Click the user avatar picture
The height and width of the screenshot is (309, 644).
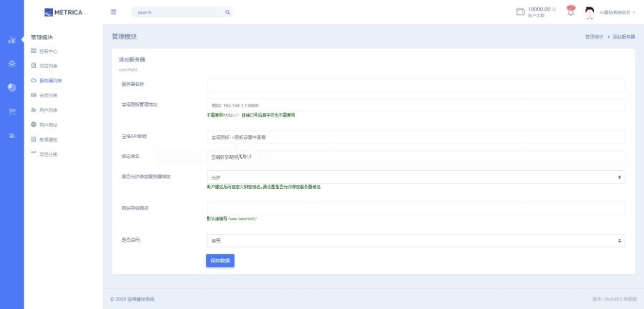[x=590, y=12]
